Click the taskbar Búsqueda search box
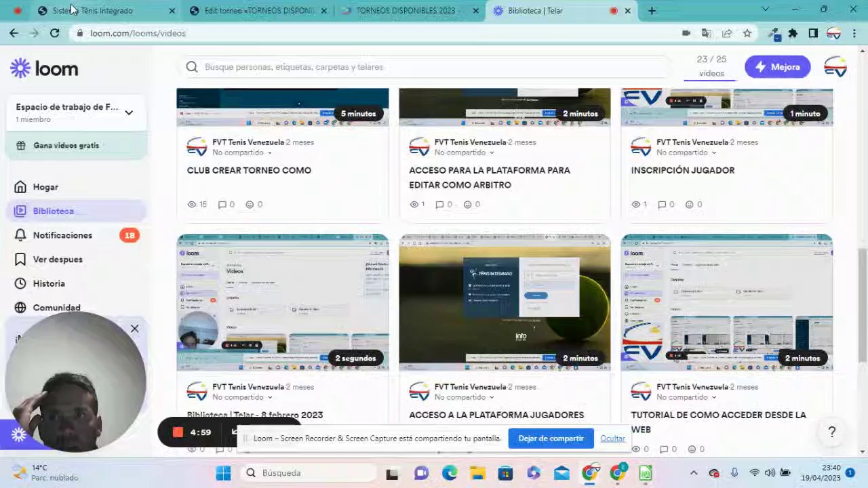The width and height of the screenshot is (868, 488). pos(308,473)
